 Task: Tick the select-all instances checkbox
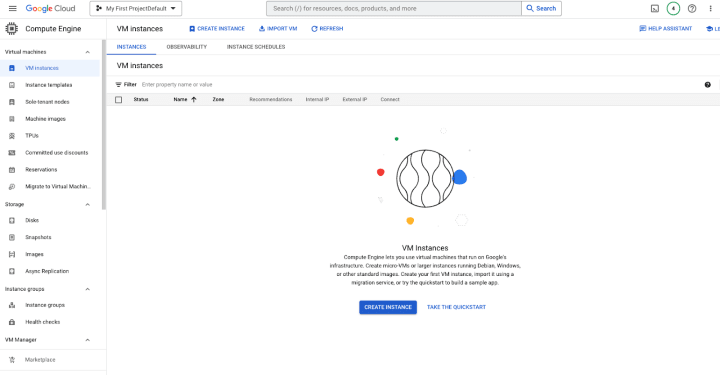point(118,100)
